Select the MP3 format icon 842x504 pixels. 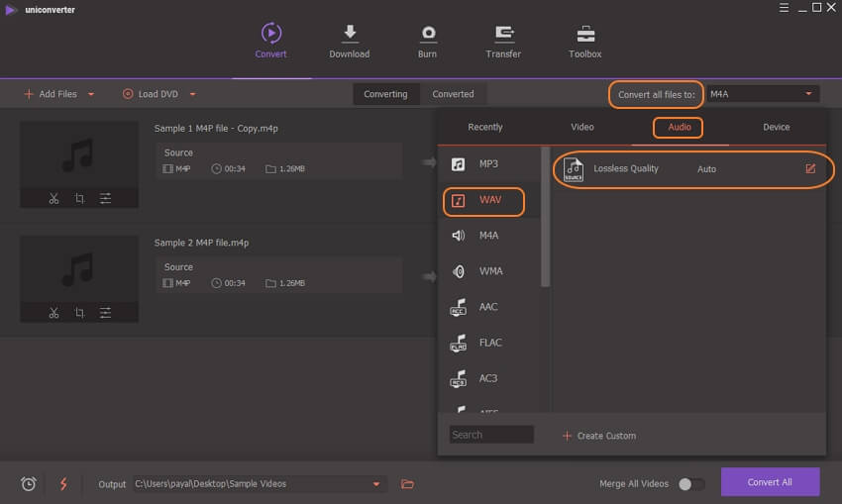point(458,164)
